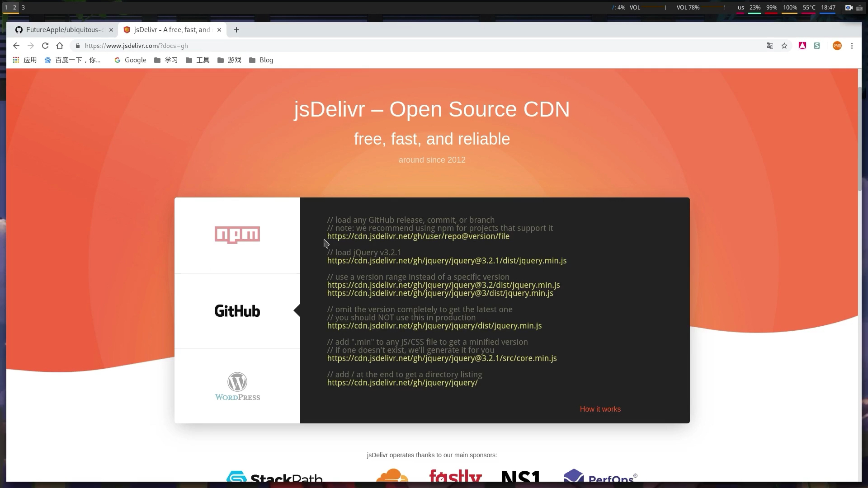Screen dimensions: 868x488
Task: Switch to the FutureApple/ubiquitous tab
Action: tap(63, 30)
